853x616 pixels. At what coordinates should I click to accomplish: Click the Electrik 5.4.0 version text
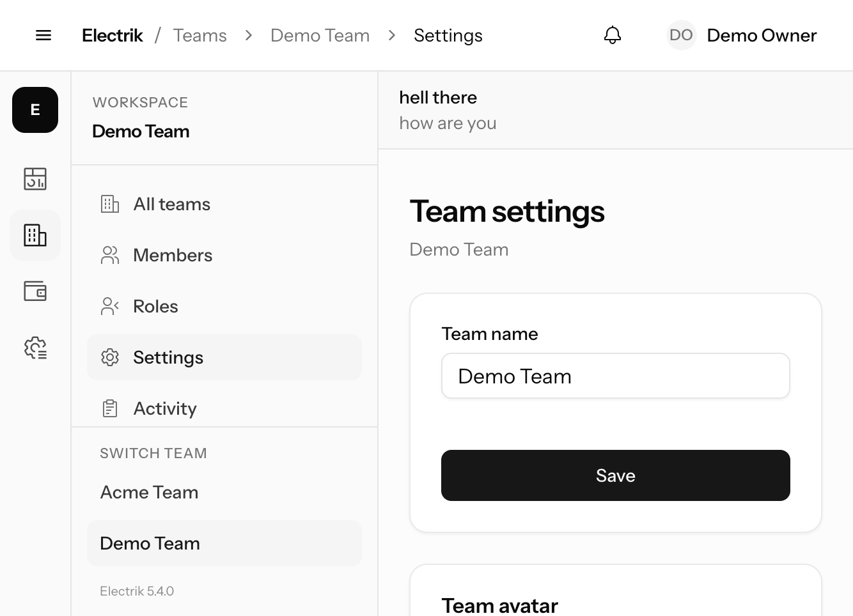[137, 591]
